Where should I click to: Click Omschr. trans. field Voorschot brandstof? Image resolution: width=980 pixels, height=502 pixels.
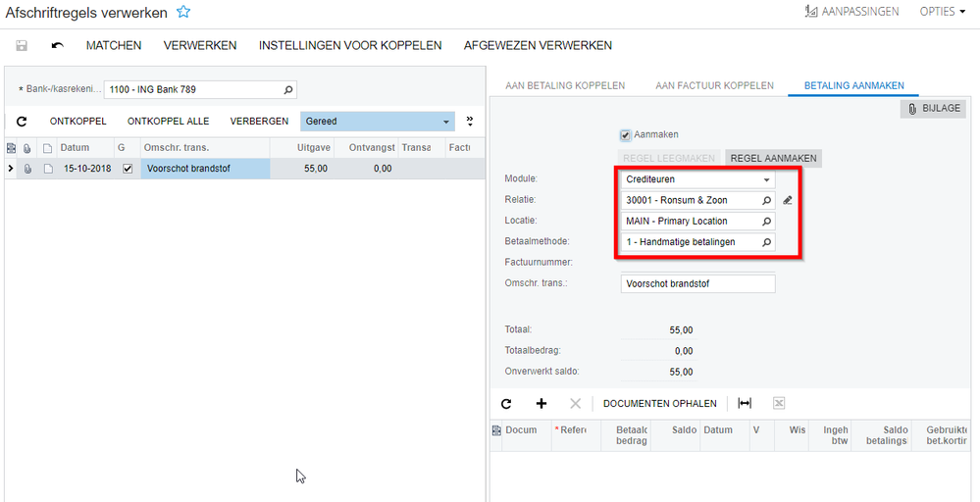click(698, 283)
